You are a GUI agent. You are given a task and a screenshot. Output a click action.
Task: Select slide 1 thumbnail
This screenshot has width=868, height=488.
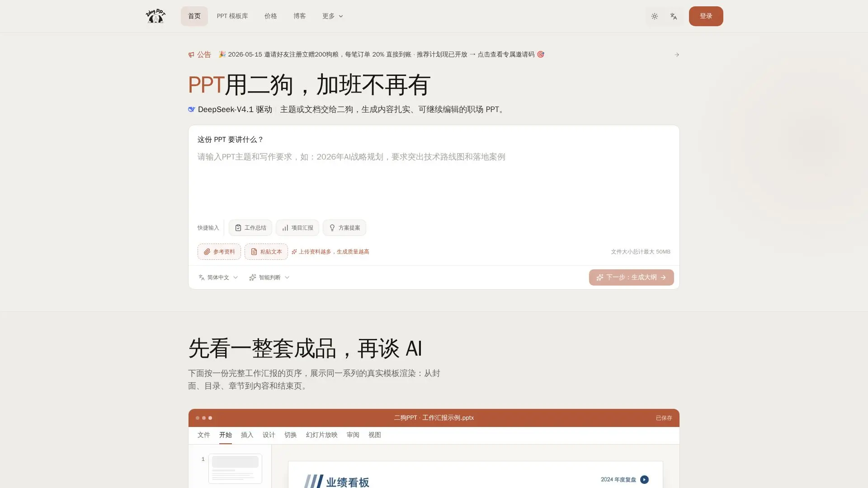(x=235, y=469)
